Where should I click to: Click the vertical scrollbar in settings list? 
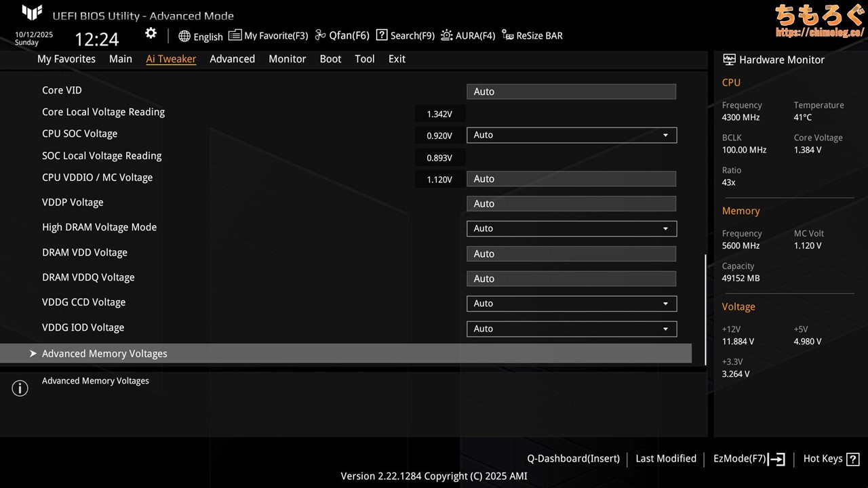(x=706, y=309)
